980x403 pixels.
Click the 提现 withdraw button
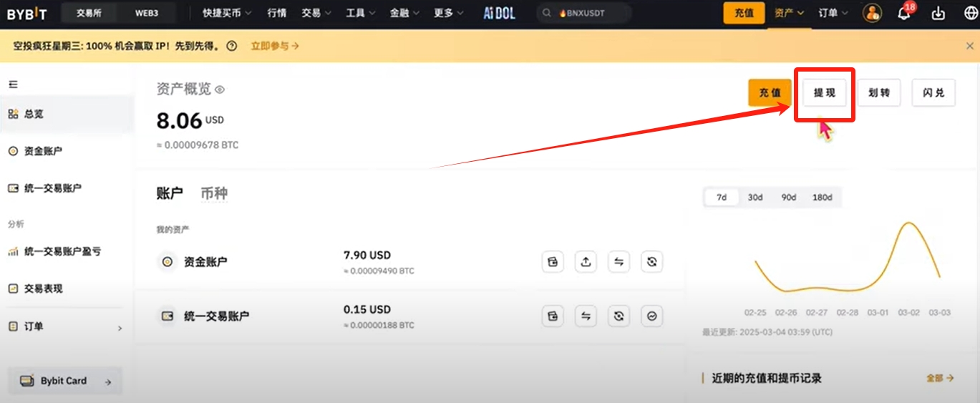point(825,93)
